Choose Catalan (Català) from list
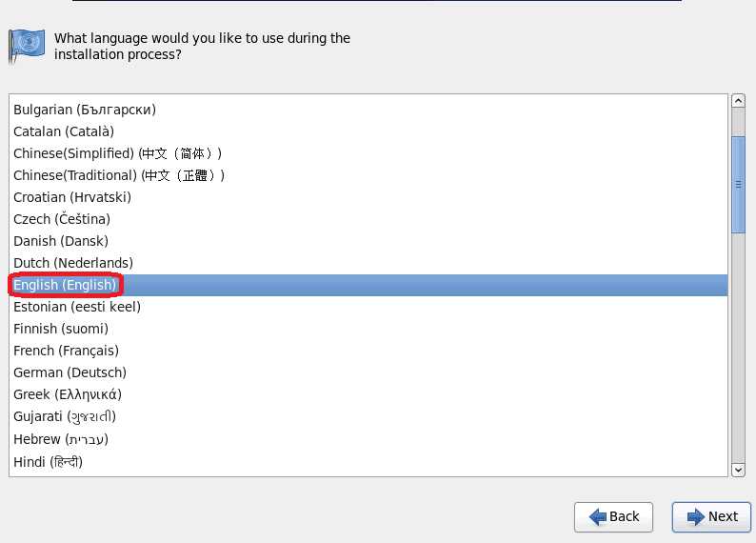The height and width of the screenshot is (543, 756). [x=368, y=131]
